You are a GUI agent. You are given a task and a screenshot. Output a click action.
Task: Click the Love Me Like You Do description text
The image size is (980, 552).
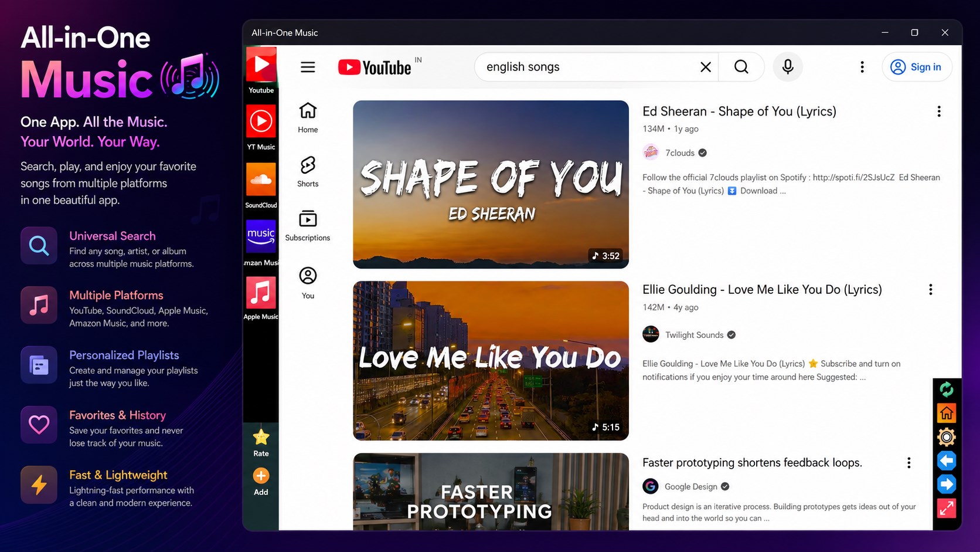771,370
